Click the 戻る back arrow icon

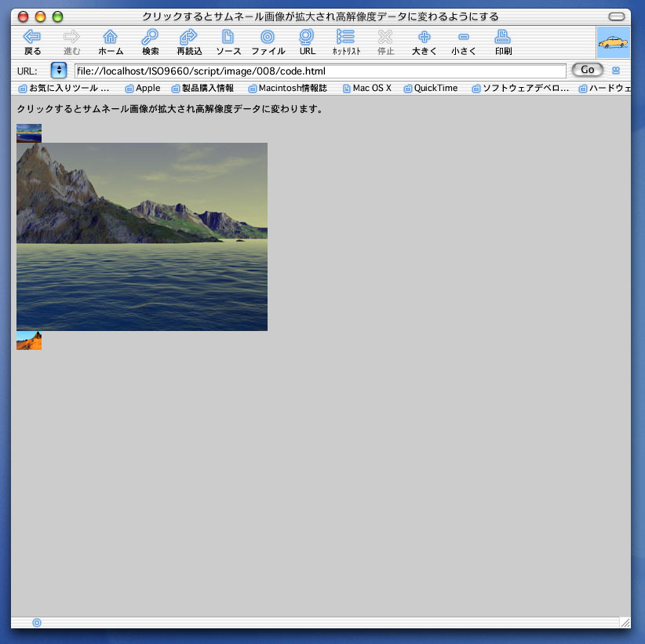click(32, 37)
